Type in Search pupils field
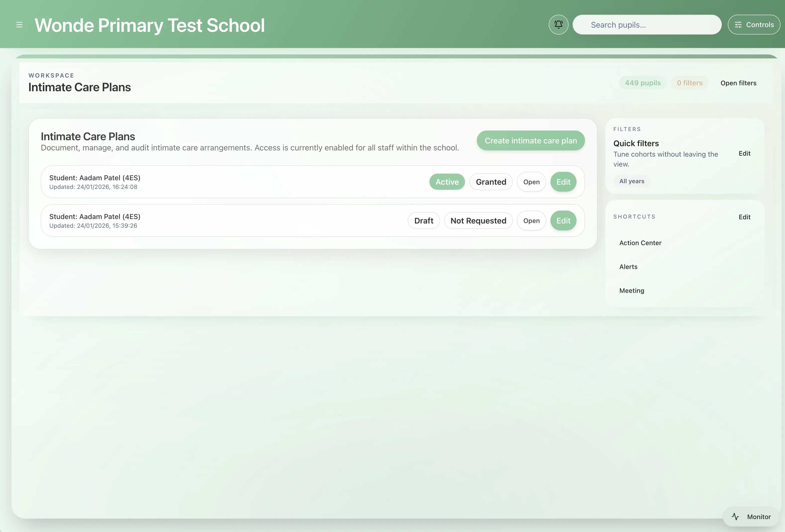 646,25
